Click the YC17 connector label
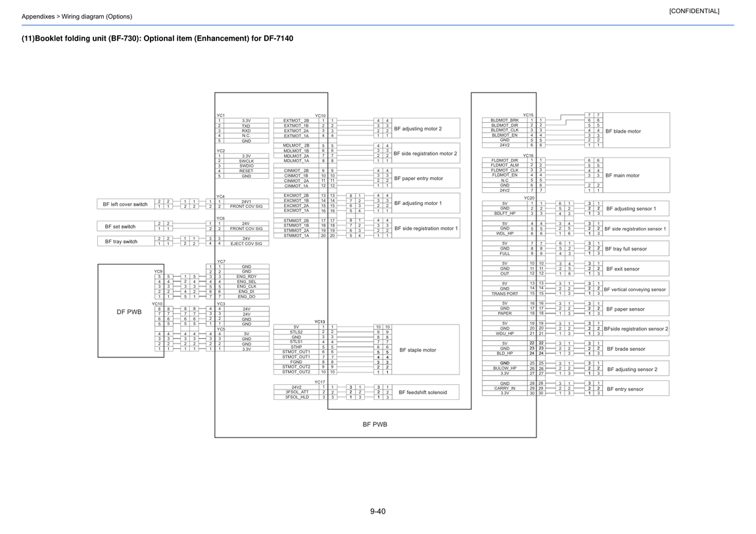This screenshot has height=534, width=756. point(319,382)
